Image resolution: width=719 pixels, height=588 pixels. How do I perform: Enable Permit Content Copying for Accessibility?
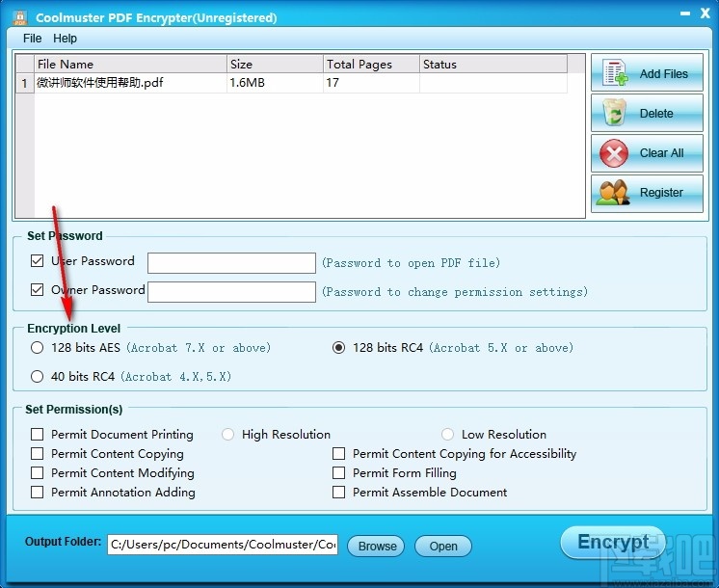coord(338,453)
